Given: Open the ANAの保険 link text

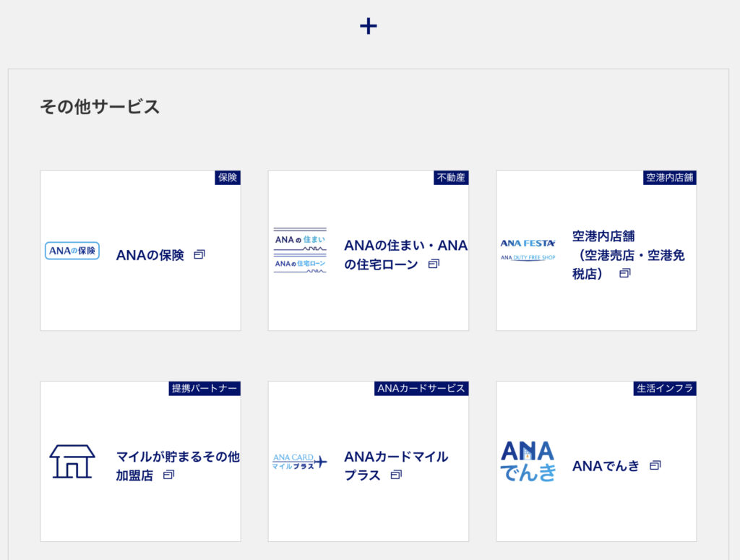Looking at the screenshot, I should coord(150,255).
